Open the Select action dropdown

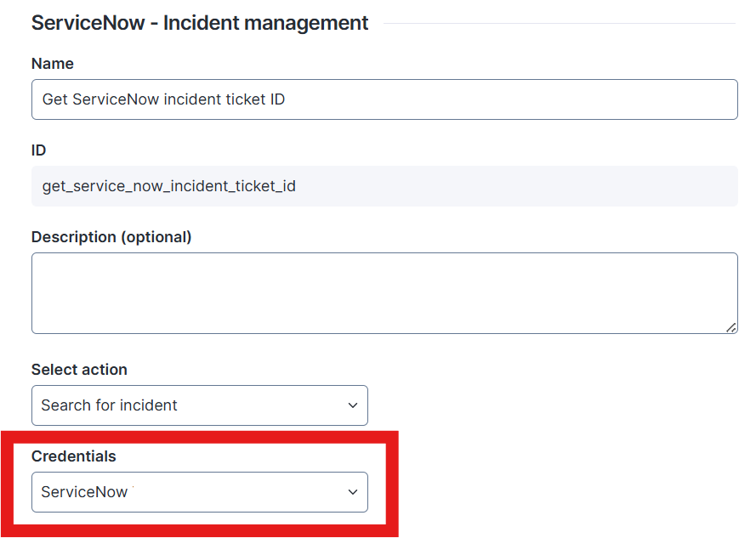pyautogui.click(x=199, y=405)
